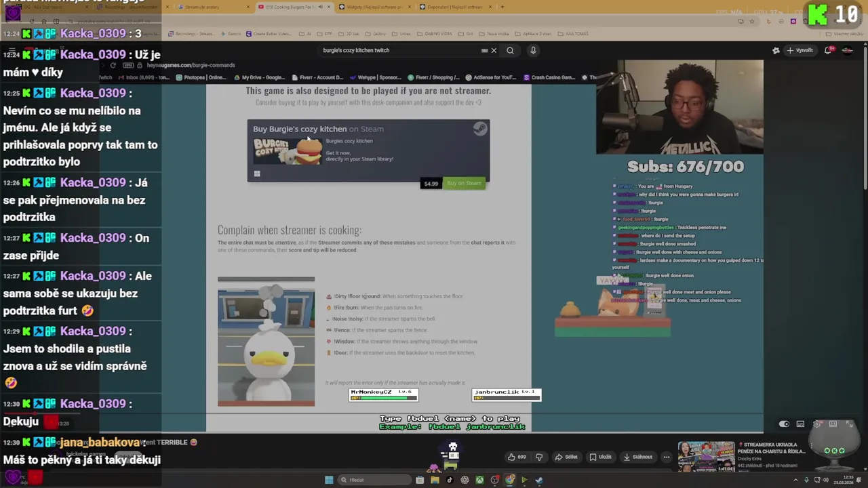Turn on subtitles in the video player
Screen dimensions: 868x488
tap(801, 424)
